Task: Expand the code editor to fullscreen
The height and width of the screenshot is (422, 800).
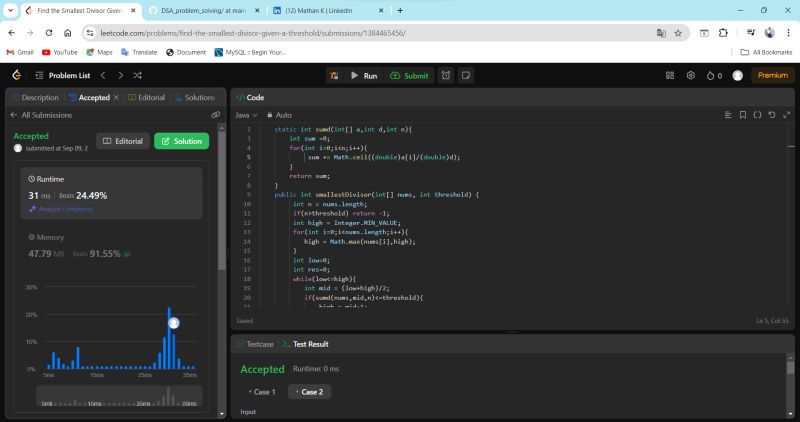Action: (785, 115)
